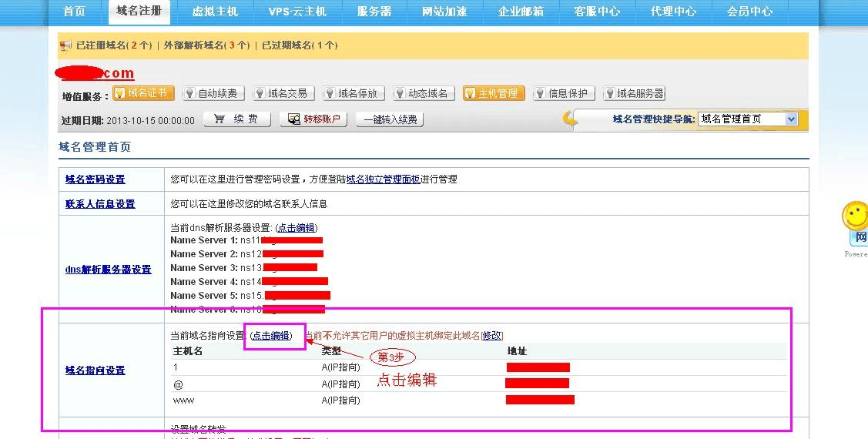
Task: Toggle the 信息保护 service button
Action: [x=564, y=93]
